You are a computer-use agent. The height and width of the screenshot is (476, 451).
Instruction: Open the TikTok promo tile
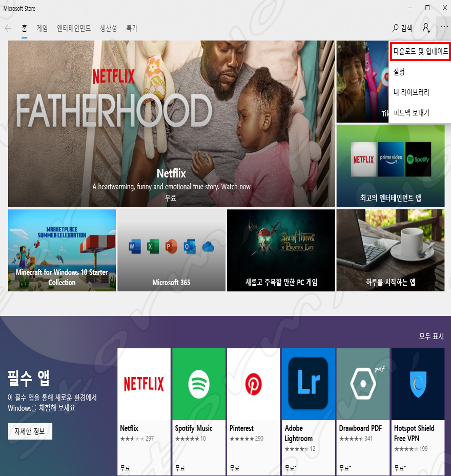pos(362,82)
